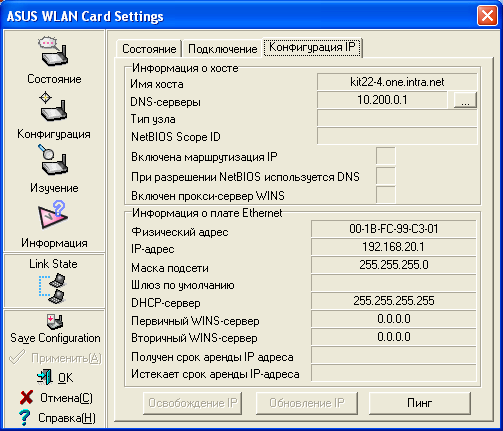
Task: Open the Информация icon with question mark
Action: (x=54, y=215)
